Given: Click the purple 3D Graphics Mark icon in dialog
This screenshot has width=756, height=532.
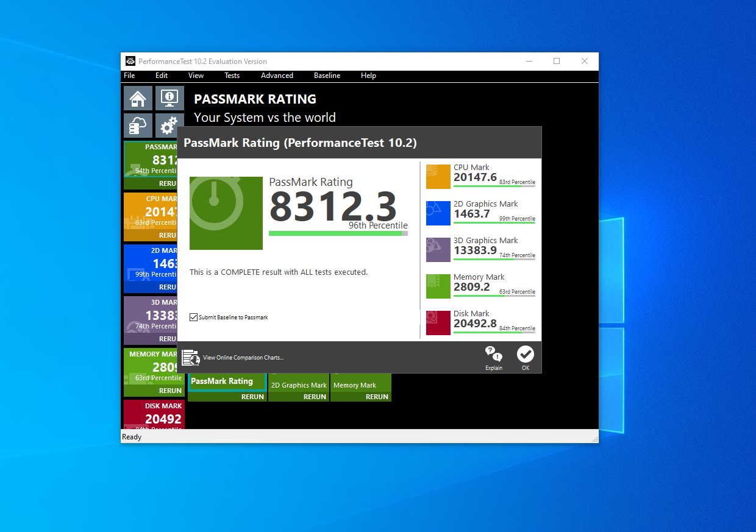Looking at the screenshot, I should [438, 250].
